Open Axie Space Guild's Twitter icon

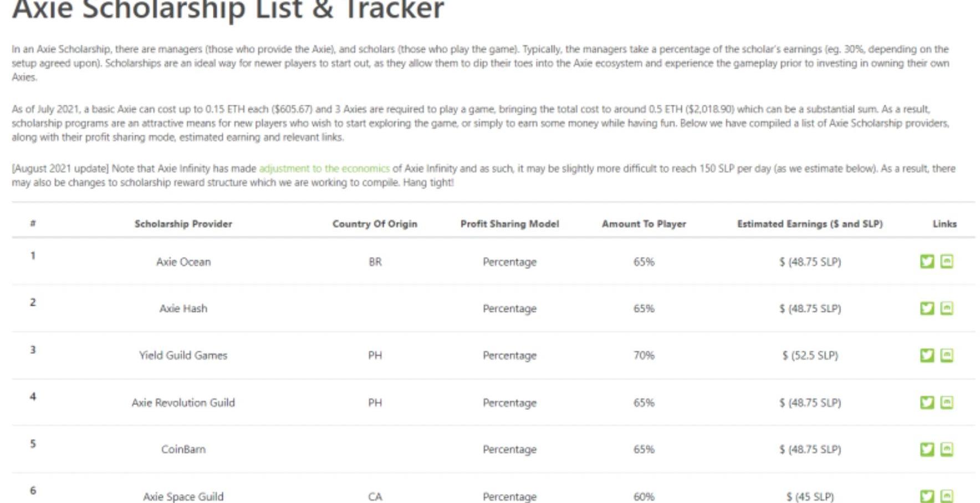point(927,496)
